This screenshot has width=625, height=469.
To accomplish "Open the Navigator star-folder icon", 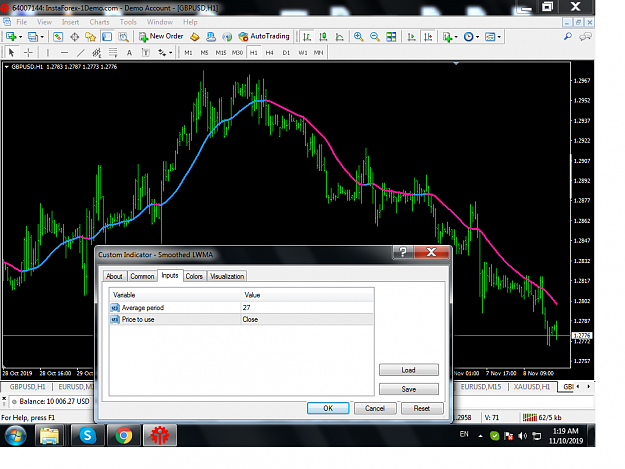I will pos(90,37).
